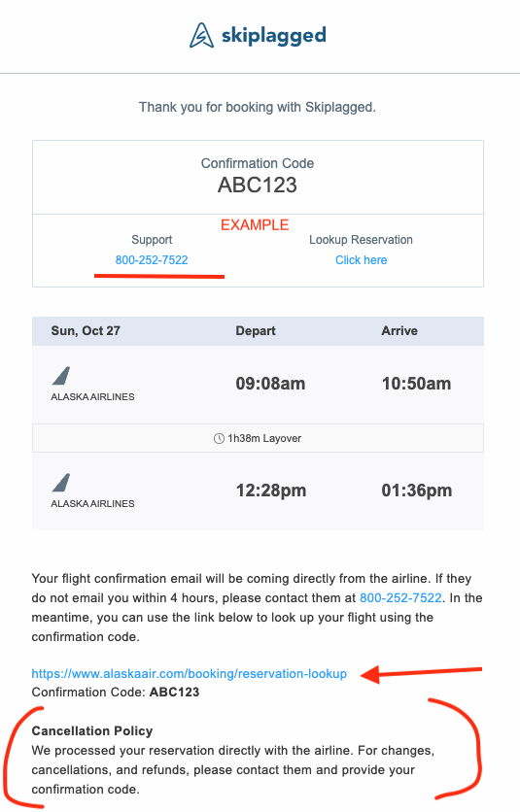Click the first Alaska Airlines tail icon
Image resolution: width=520 pixels, height=812 pixels.
[x=60, y=376]
